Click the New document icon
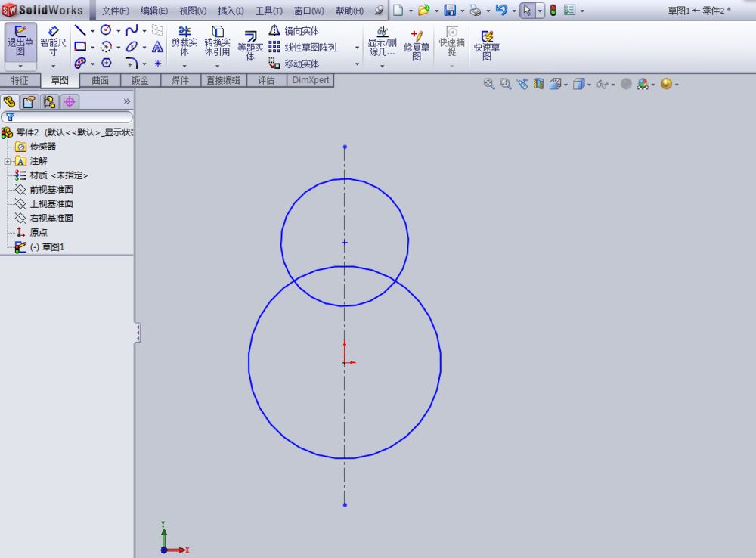This screenshot has height=558, width=756. click(398, 10)
